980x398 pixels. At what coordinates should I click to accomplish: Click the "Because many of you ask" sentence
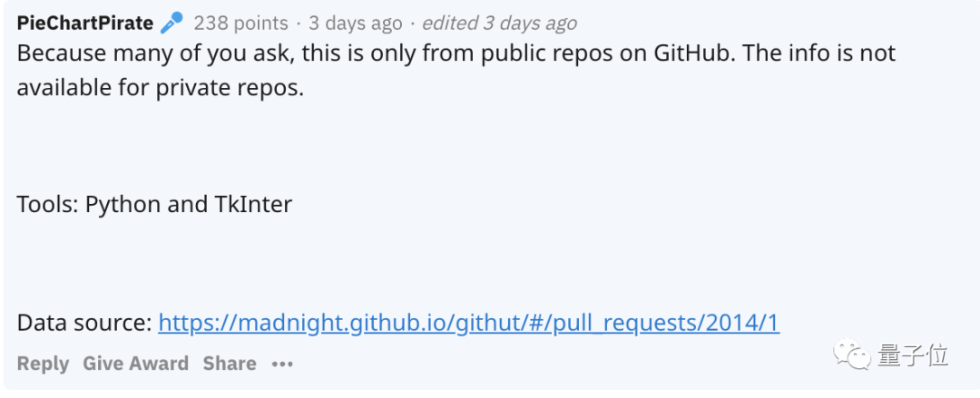click(154, 53)
